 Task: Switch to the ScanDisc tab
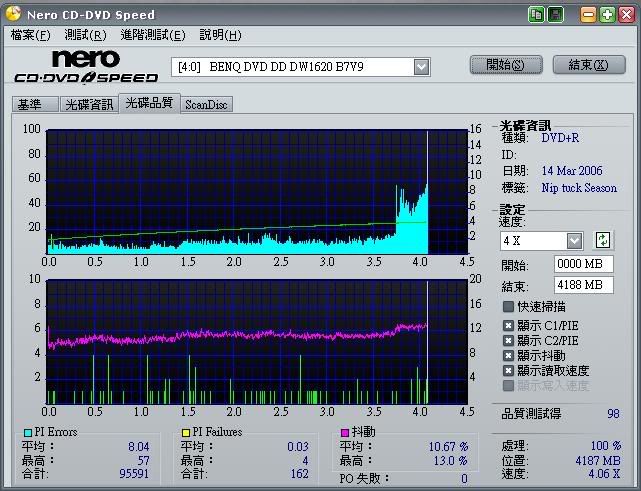205,104
